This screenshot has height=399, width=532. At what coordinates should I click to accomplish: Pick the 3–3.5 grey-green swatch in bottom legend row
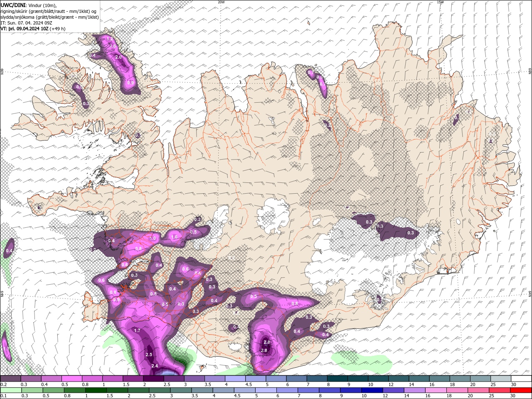[181, 390]
